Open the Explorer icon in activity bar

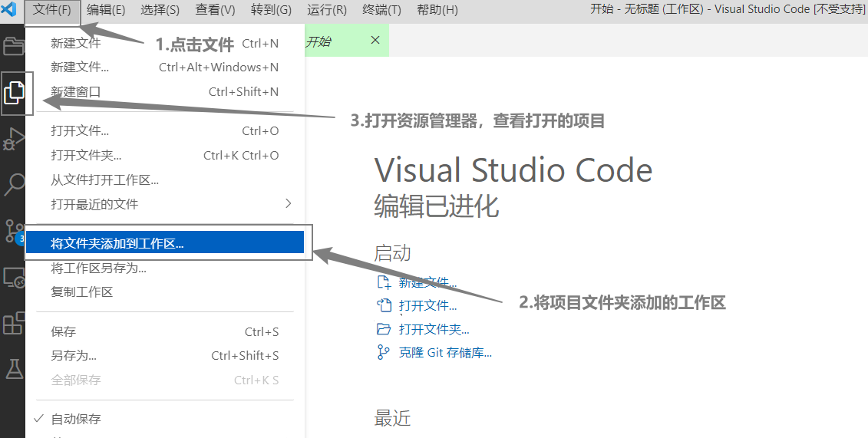[x=14, y=92]
